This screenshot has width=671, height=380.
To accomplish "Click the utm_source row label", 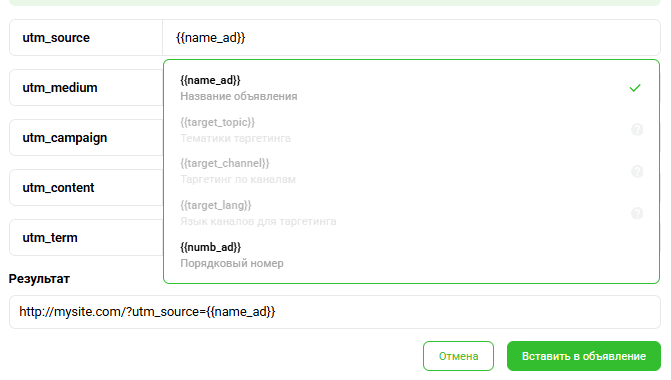I will 56,38.
